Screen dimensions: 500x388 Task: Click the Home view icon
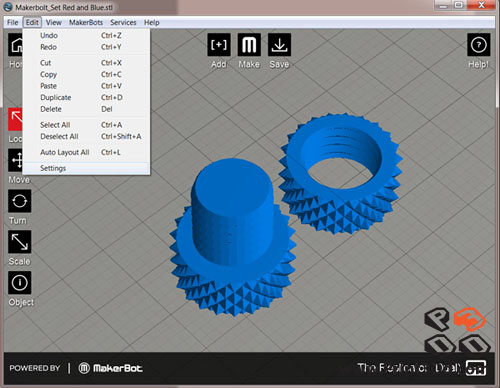coord(15,44)
